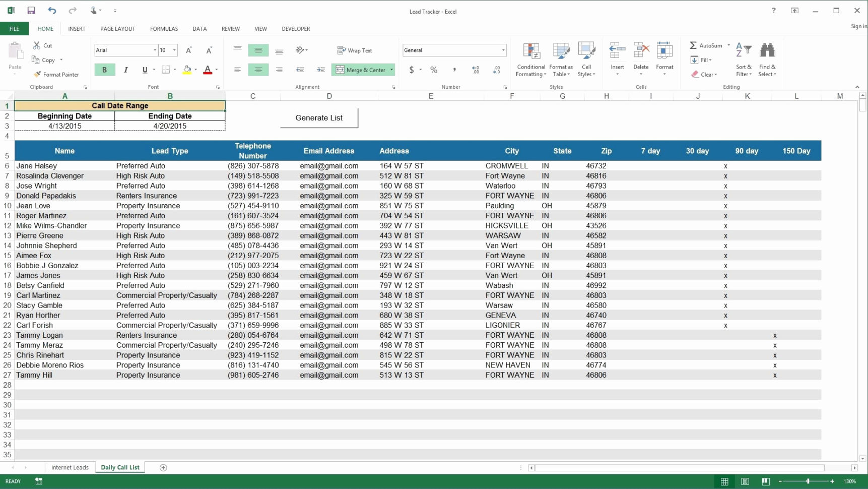Open the Internet Leads sheet tab

(70, 467)
